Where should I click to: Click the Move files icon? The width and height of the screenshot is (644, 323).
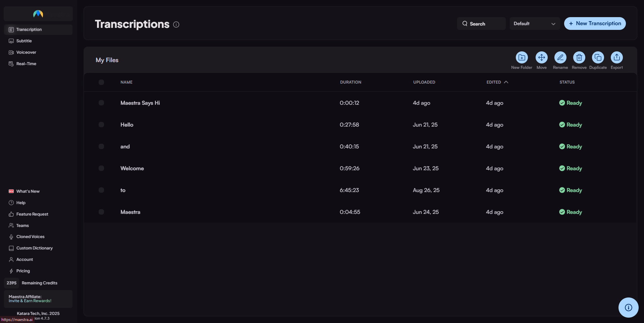coord(541,57)
